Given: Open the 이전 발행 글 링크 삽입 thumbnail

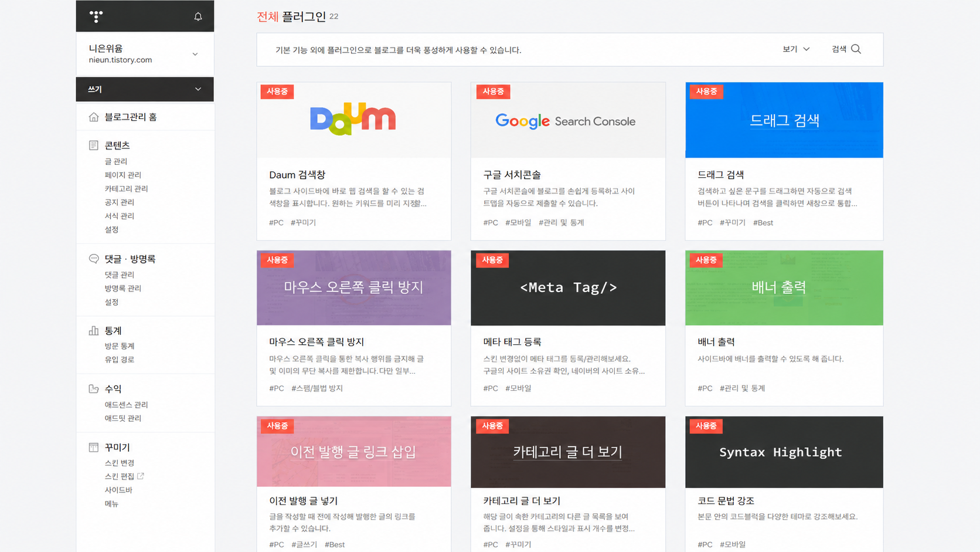Looking at the screenshot, I should [x=354, y=452].
